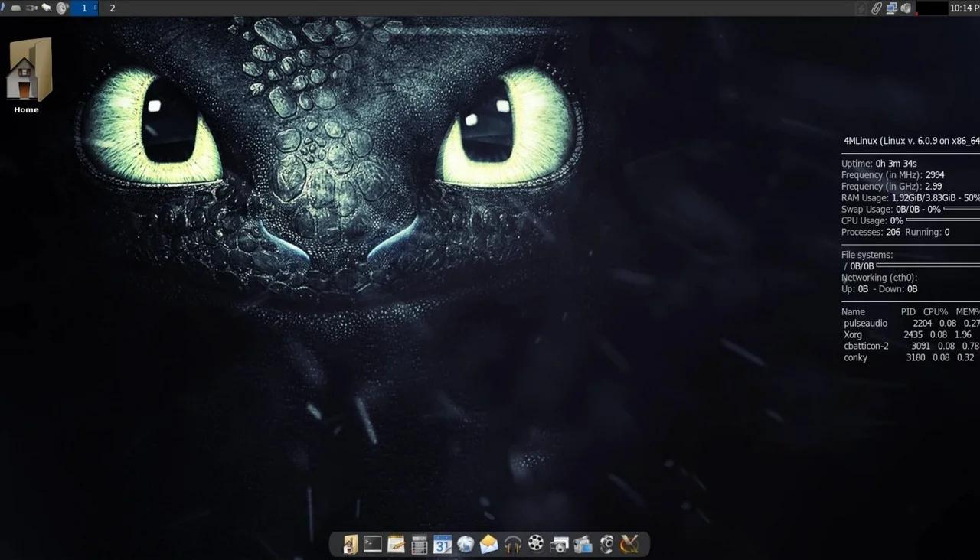This screenshot has height=560, width=980.
Task: Launch the terminal from the dock
Action: click(x=373, y=544)
